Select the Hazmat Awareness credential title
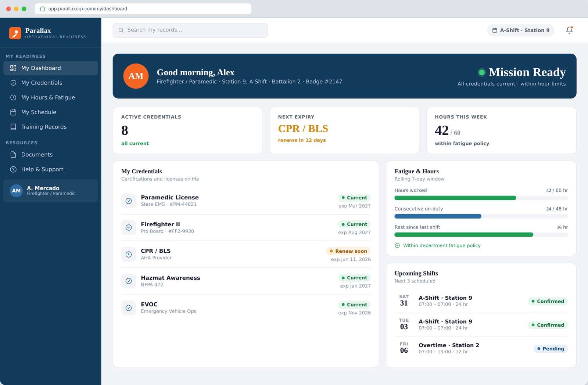Screen dimensions: 588x385 [x=171, y=278]
